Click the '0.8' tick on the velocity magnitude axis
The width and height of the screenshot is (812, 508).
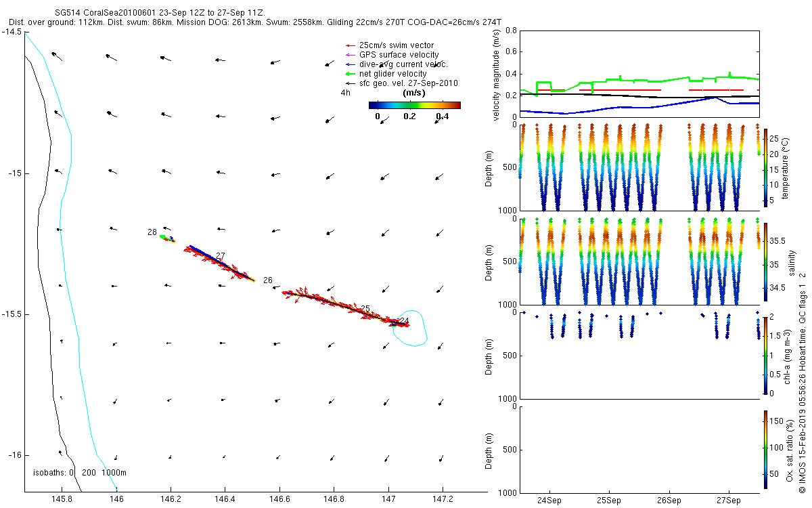coord(511,31)
